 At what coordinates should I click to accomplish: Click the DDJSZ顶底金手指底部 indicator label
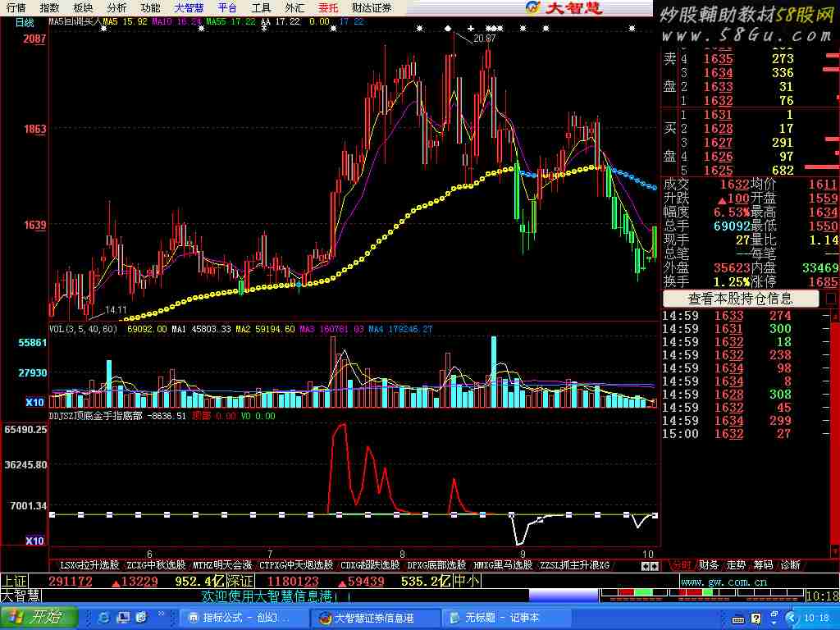point(95,416)
